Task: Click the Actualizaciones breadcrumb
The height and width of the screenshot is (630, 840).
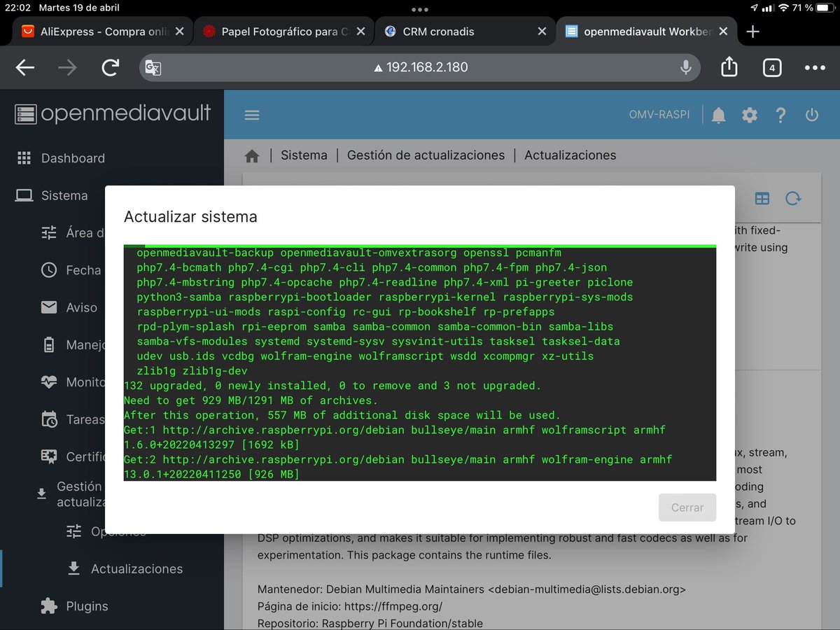Action: (570, 155)
